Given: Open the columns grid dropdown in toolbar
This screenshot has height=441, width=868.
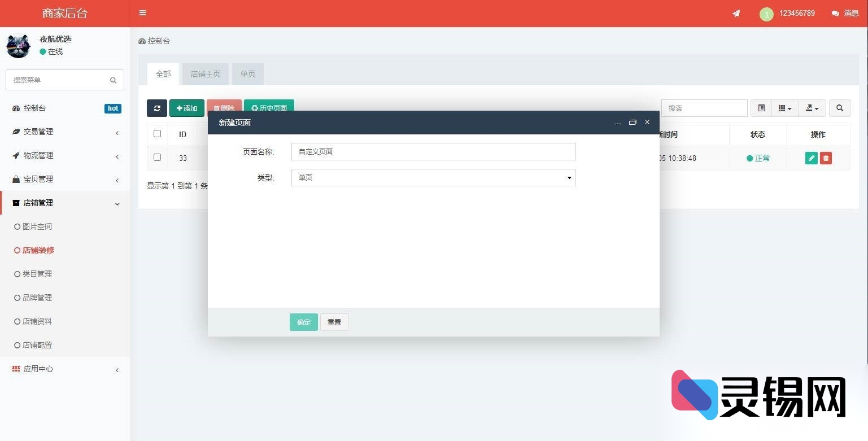Looking at the screenshot, I should pyautogui.click(x=784, y=108).
